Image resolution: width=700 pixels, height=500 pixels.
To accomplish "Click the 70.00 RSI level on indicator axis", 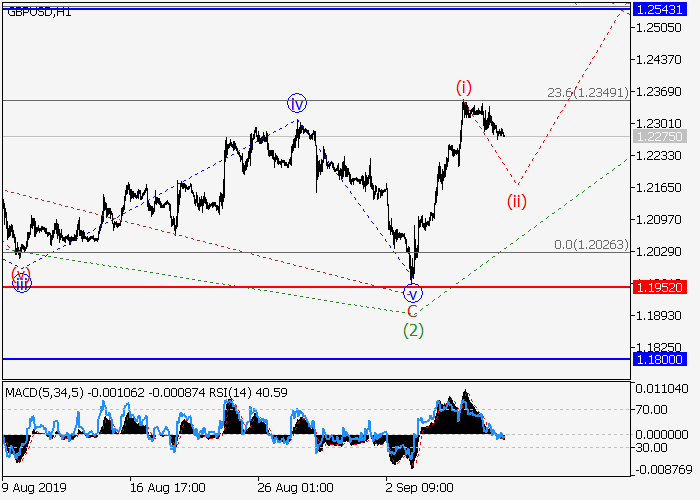I will coord(654,409).
